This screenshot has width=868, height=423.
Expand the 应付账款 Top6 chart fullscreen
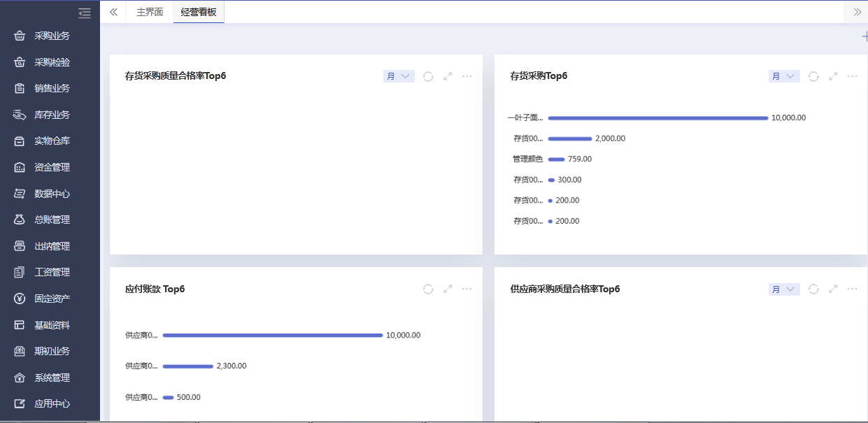(448, 289)
